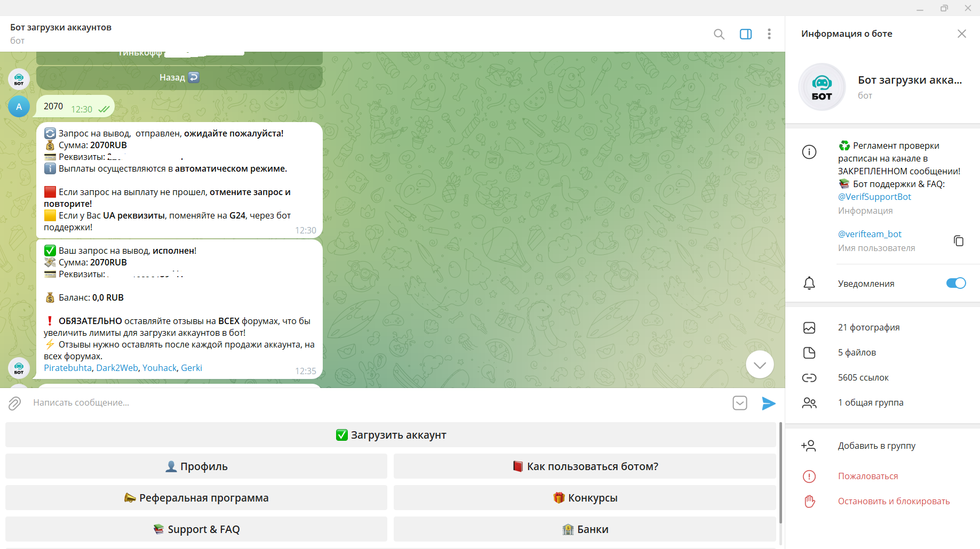Viewport: 980px width, 549px height.
Task: Open the Профиль bot button
Action: click(x=196, y=466)
